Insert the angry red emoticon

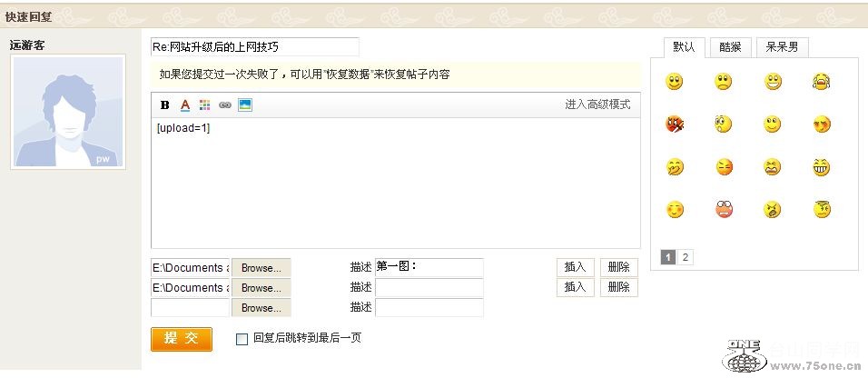(675, 124)
